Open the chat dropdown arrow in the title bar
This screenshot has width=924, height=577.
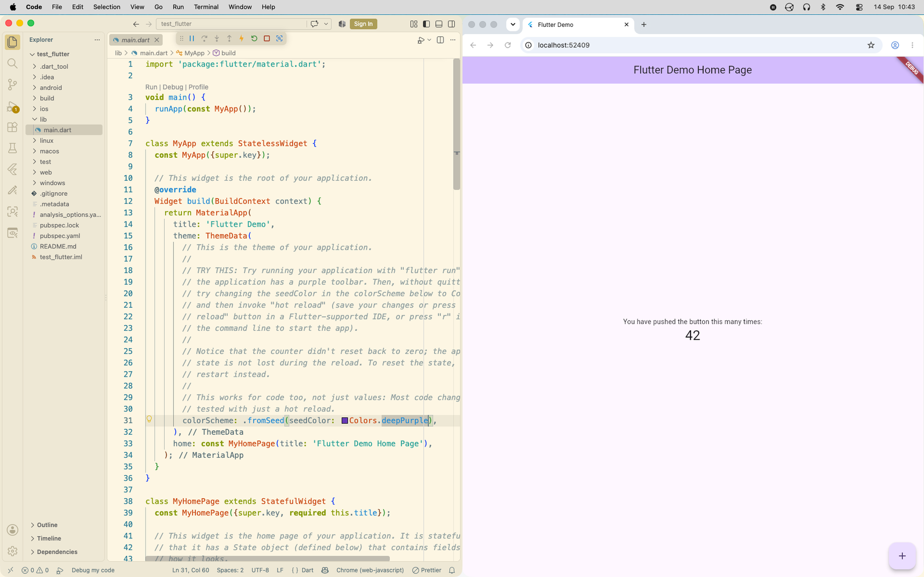326,24
